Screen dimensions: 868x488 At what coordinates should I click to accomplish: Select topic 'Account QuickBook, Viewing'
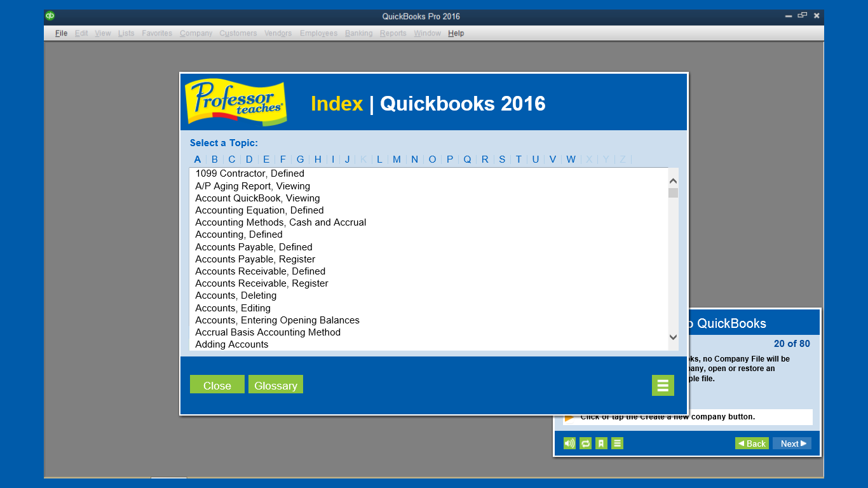pyautogui.click(x=257, y=198)
